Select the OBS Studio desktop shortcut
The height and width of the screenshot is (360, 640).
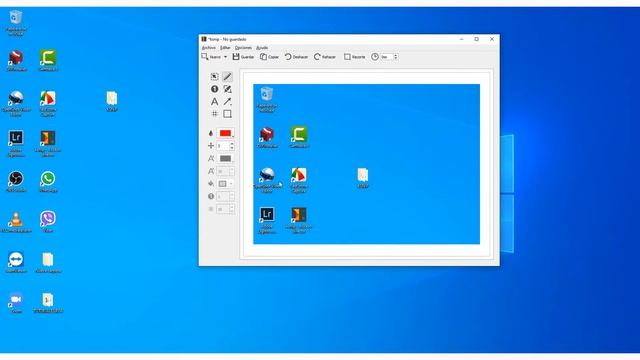point(16,182)
